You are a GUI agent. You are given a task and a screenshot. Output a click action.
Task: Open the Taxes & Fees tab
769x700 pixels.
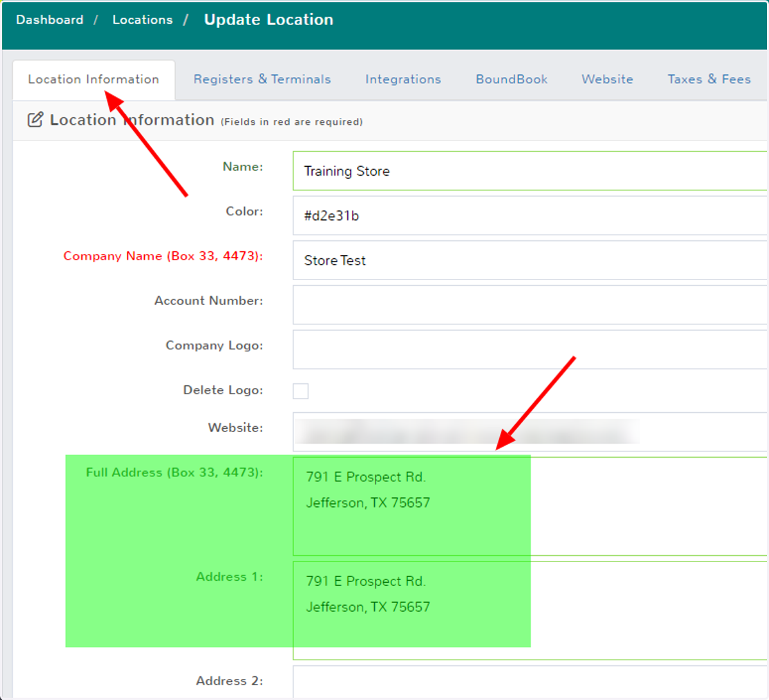pyautogui.click(x=709, y=79)
